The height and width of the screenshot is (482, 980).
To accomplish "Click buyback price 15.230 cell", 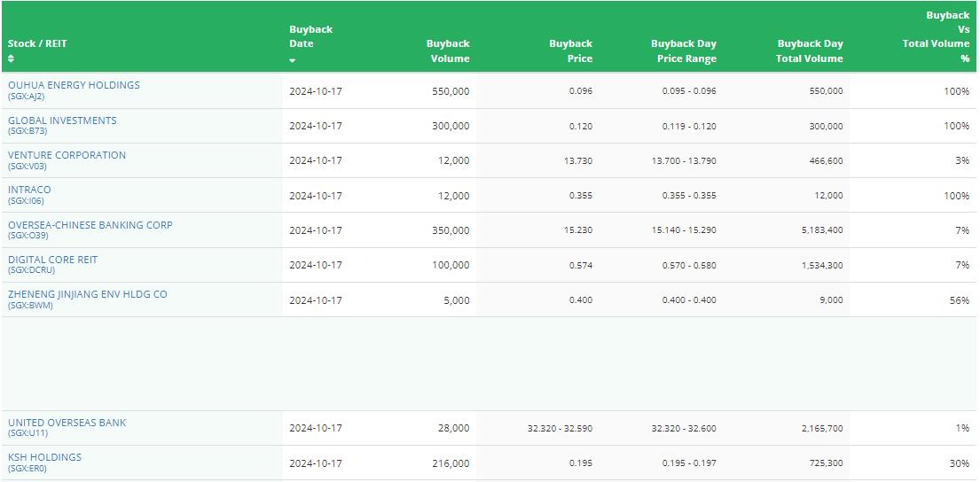I will [579, 230].
